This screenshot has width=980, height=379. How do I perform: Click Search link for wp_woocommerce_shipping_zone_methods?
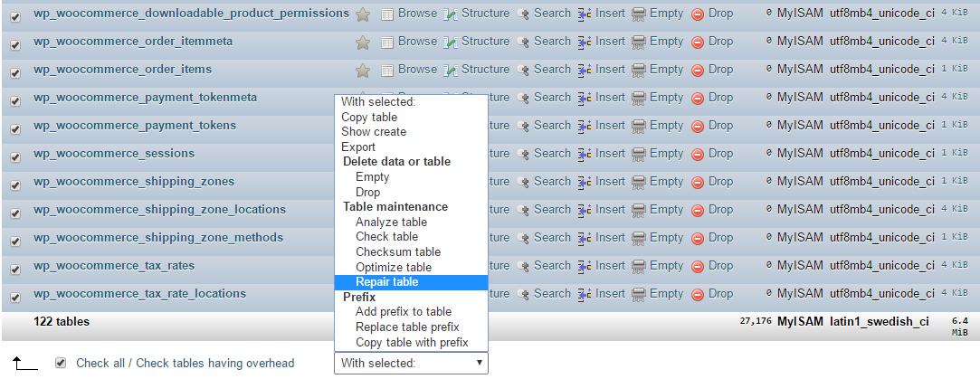click(x=552, y=238)
